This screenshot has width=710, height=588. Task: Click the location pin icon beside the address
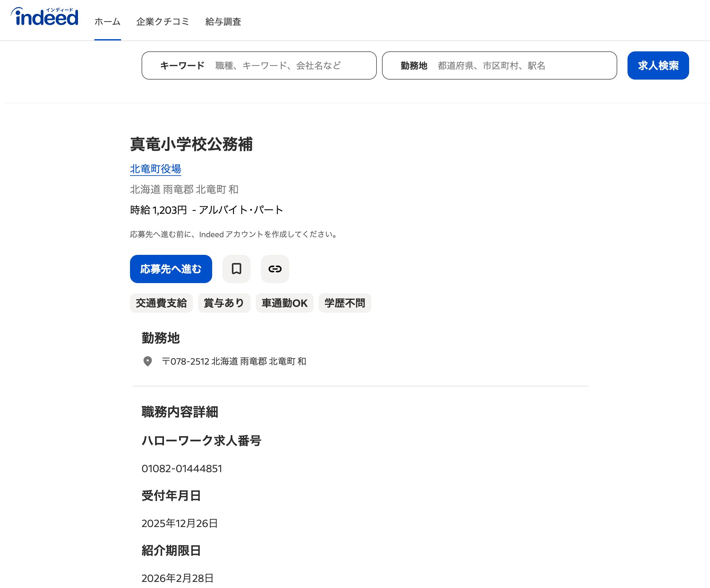coord(147,361)
